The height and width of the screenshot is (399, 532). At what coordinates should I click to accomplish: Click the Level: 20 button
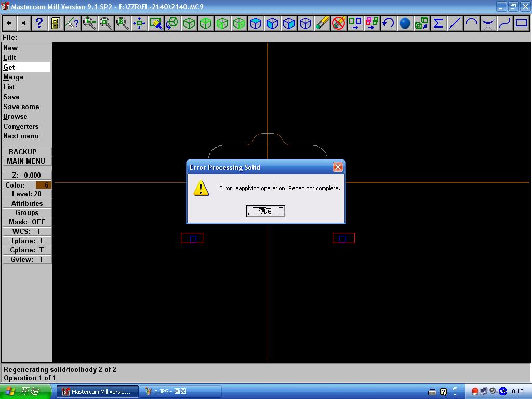pos(27,194)
